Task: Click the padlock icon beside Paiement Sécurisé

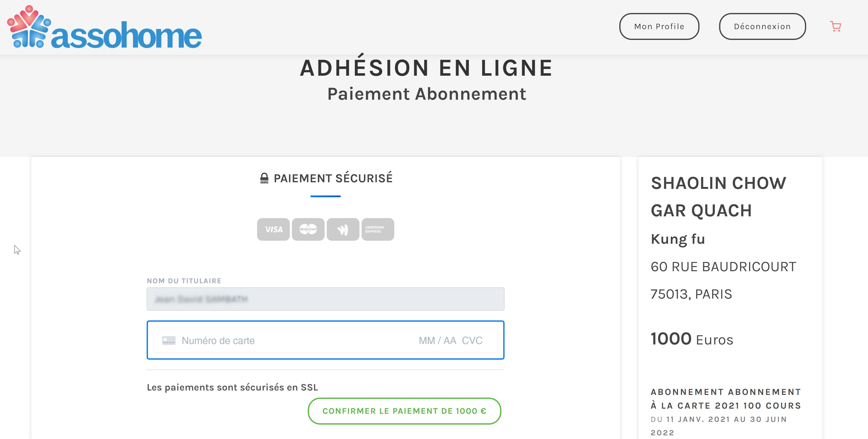Action: (264, 178)
